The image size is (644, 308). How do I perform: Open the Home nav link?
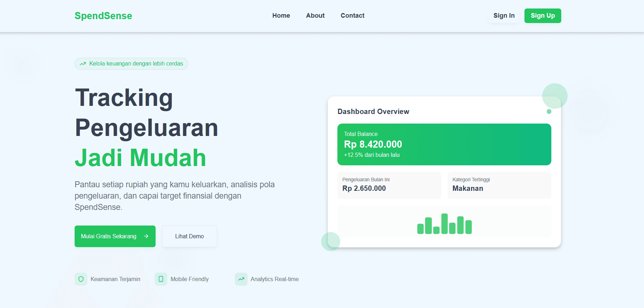pos(281,16)
